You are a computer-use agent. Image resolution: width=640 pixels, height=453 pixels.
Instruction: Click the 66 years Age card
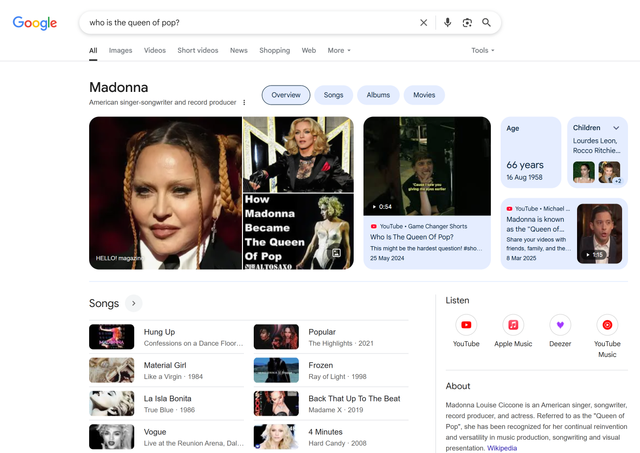tap(531, 152)
